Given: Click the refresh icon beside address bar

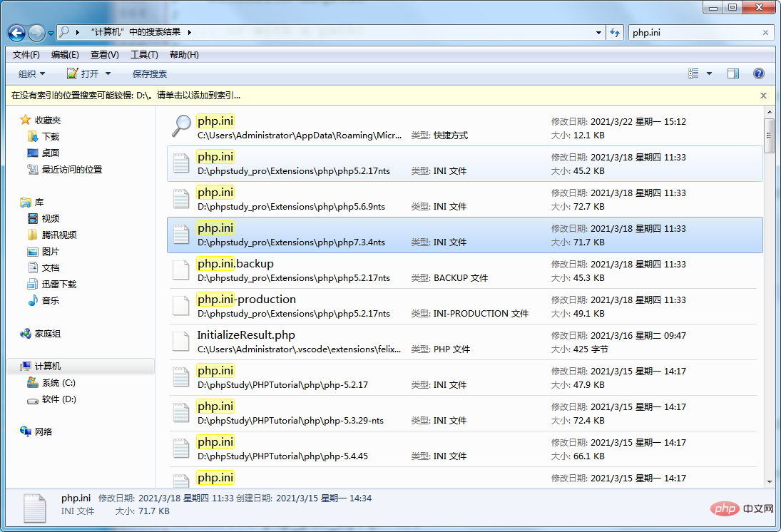Looking at the screenshot, I should (x=615, y=33).
